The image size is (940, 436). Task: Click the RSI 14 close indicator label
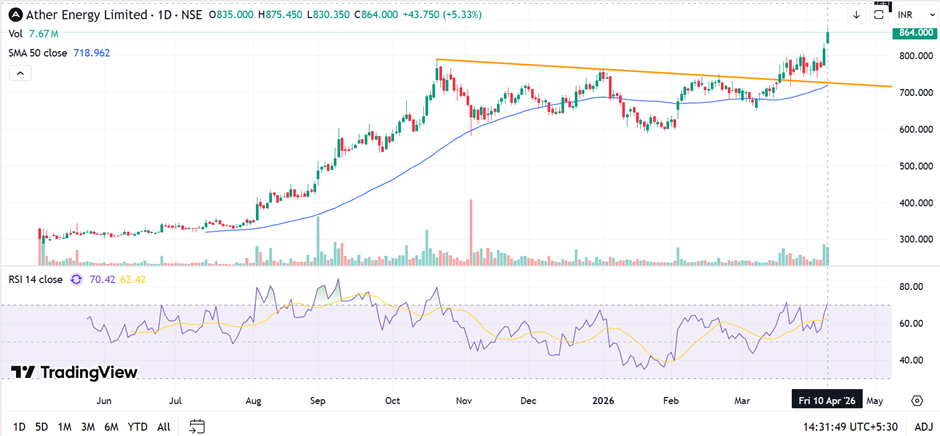coord(36,279)
